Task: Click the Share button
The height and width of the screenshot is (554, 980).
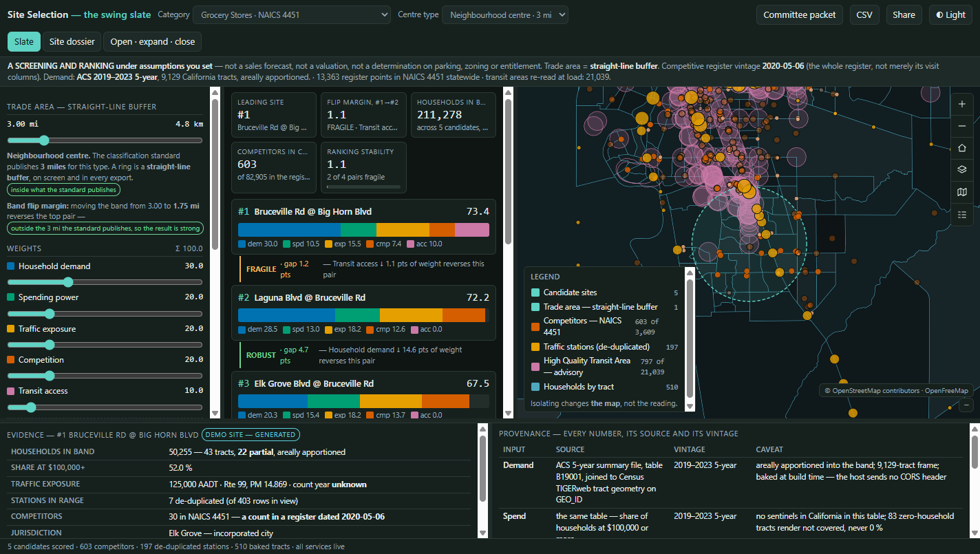Action: (904, 14)
